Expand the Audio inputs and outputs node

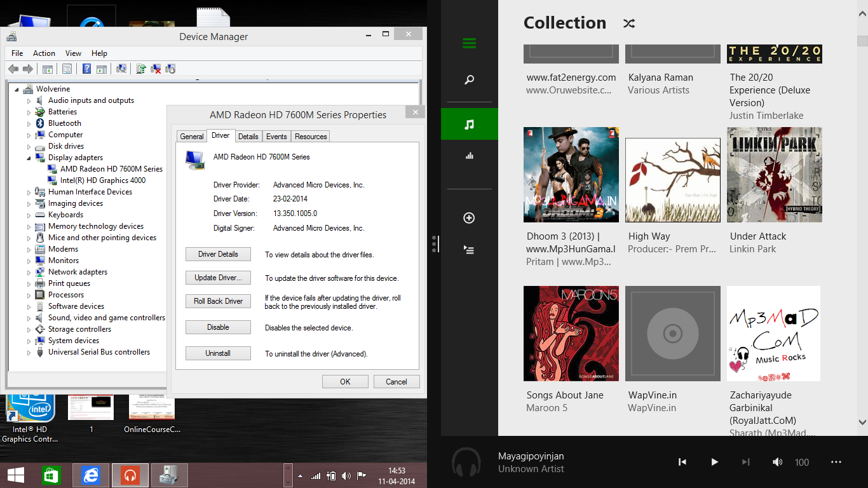coord(29,100)
